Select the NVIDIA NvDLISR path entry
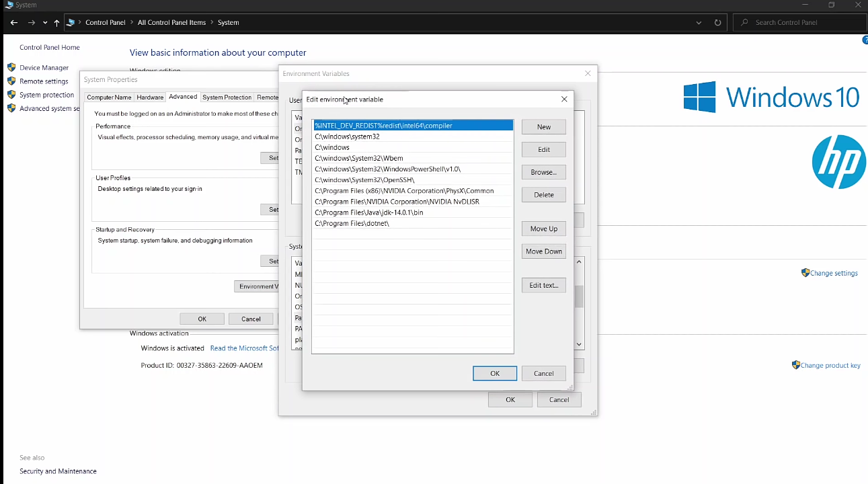This screenshot has width=868, height=484. coord(413,202)
